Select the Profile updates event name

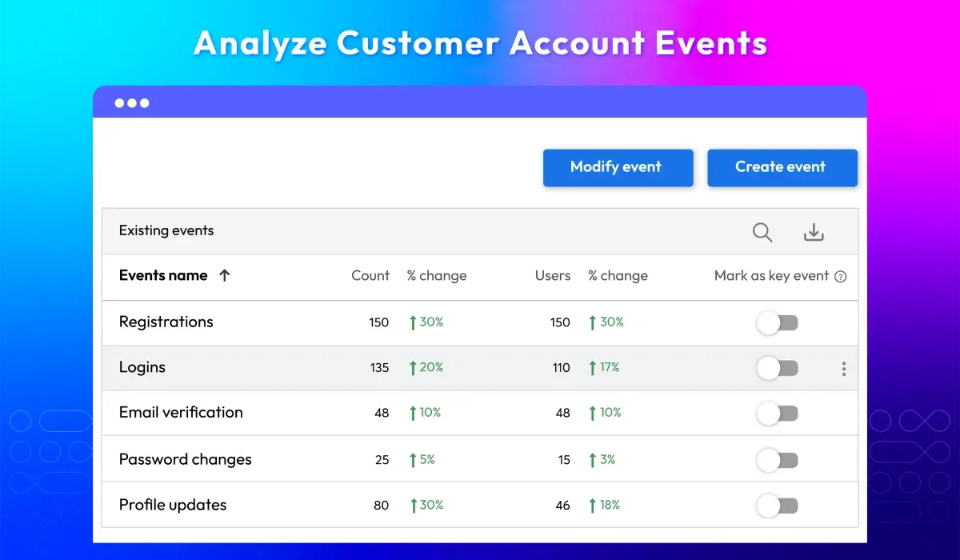tap(173, 505)
